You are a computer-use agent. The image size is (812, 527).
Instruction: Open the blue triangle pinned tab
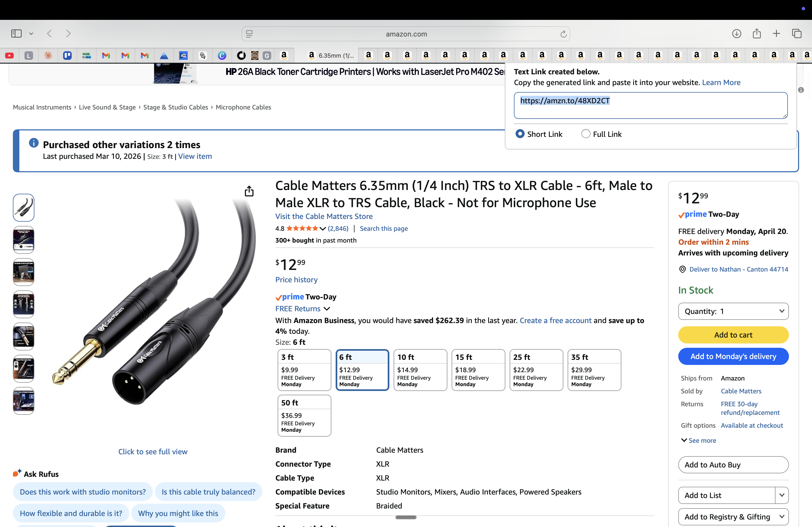point(164,55)
